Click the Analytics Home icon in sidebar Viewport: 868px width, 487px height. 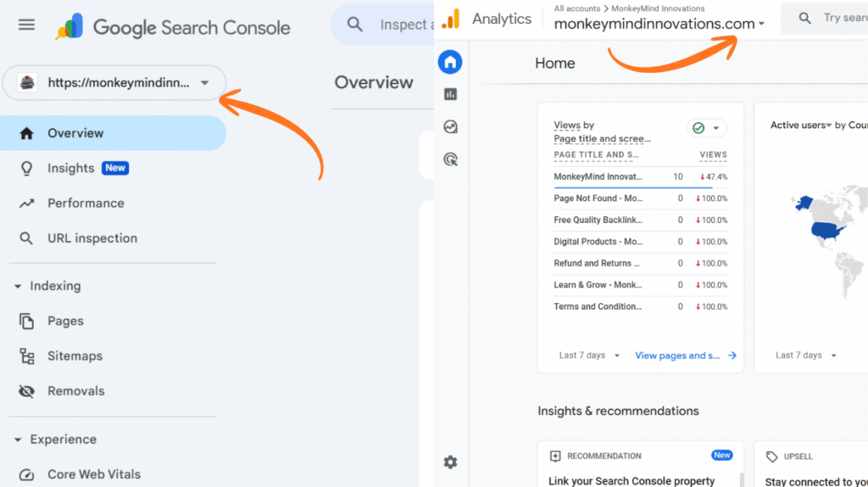click(x=450, y=61)
